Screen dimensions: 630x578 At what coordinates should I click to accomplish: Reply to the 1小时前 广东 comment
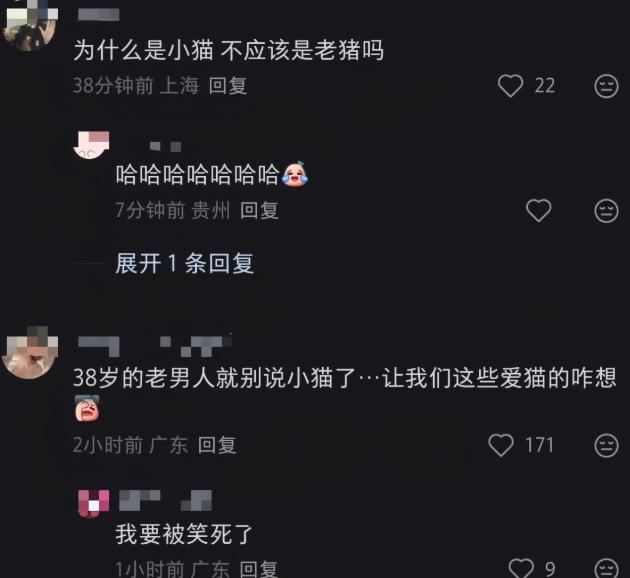259,569
